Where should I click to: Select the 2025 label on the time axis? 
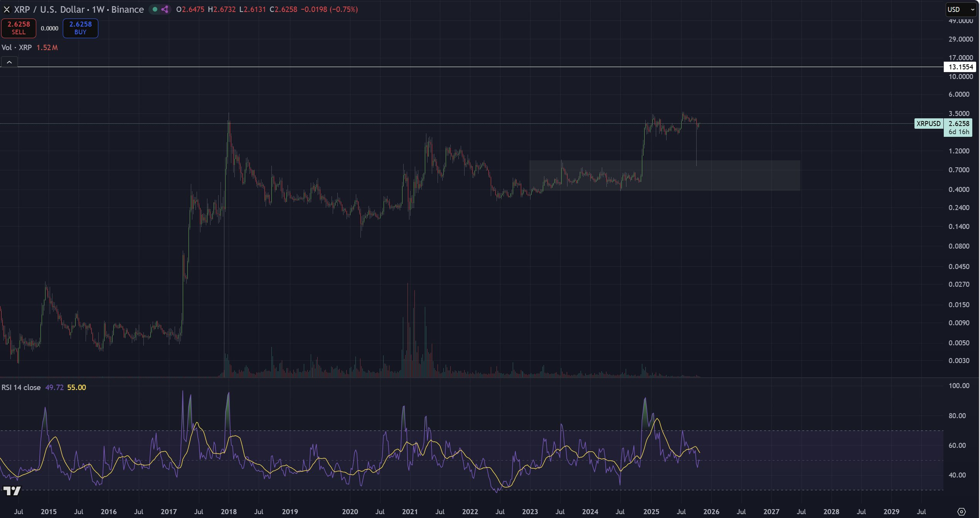pos(652,511)
